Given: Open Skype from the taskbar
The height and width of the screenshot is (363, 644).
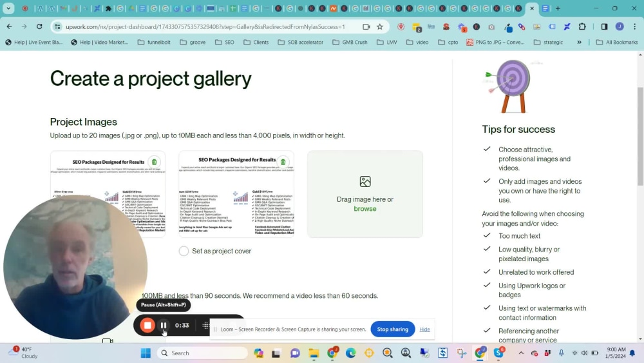Looking at the screenshot, I should (498, 353).
